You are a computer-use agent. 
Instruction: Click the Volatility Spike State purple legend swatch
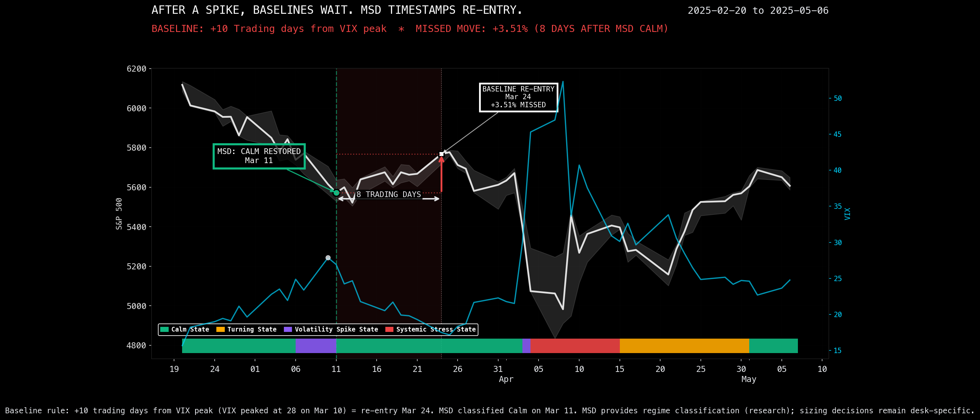point(288,329)
